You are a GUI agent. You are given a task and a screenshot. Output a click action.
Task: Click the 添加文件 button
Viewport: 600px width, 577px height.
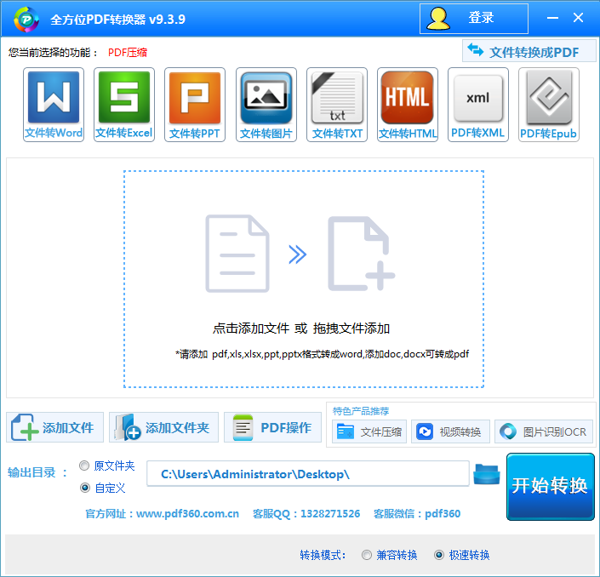tap(53, 428)
